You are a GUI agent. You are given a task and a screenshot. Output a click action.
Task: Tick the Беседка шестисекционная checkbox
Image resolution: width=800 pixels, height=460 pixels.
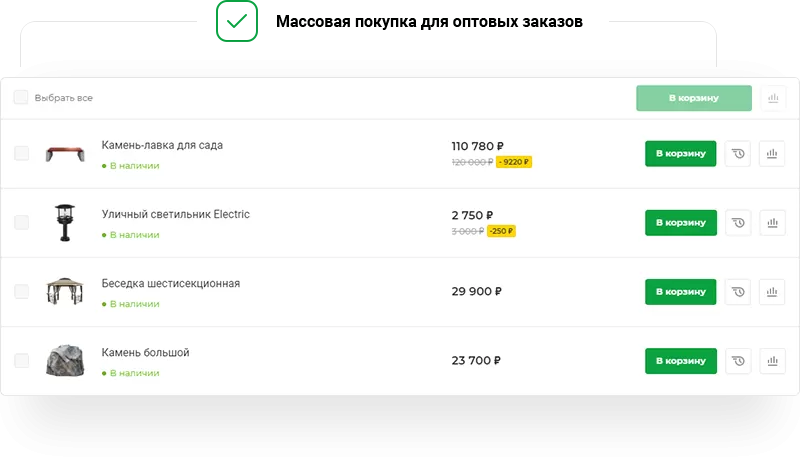(21, 292)
